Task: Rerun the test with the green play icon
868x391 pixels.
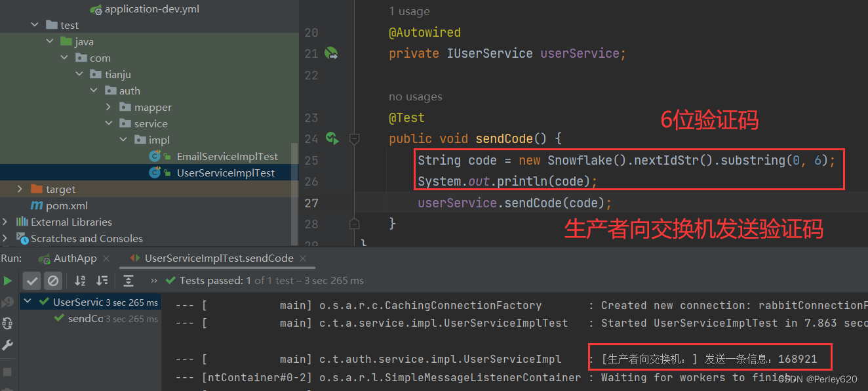Action: tap(8, 281)
